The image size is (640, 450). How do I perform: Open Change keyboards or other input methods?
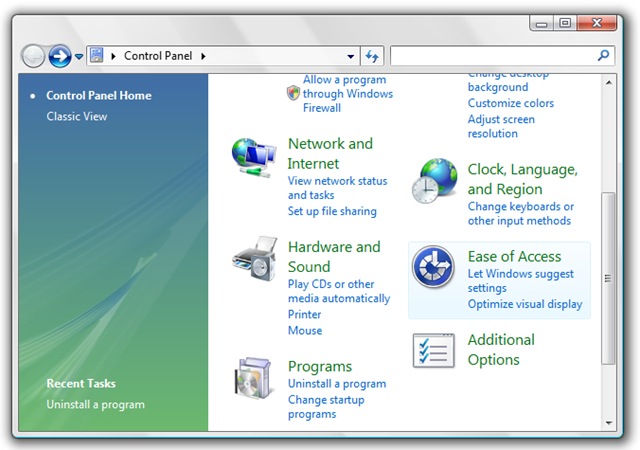pos(520,214)
